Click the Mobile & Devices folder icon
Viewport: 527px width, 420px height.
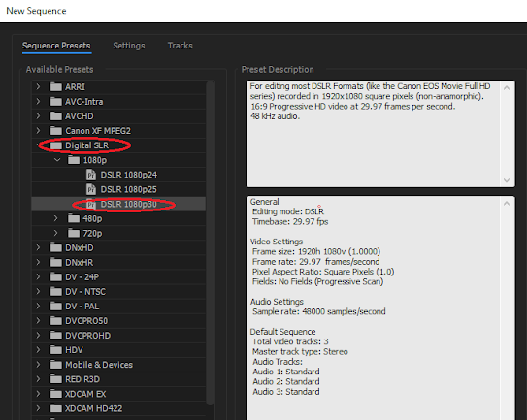point(56,365)
